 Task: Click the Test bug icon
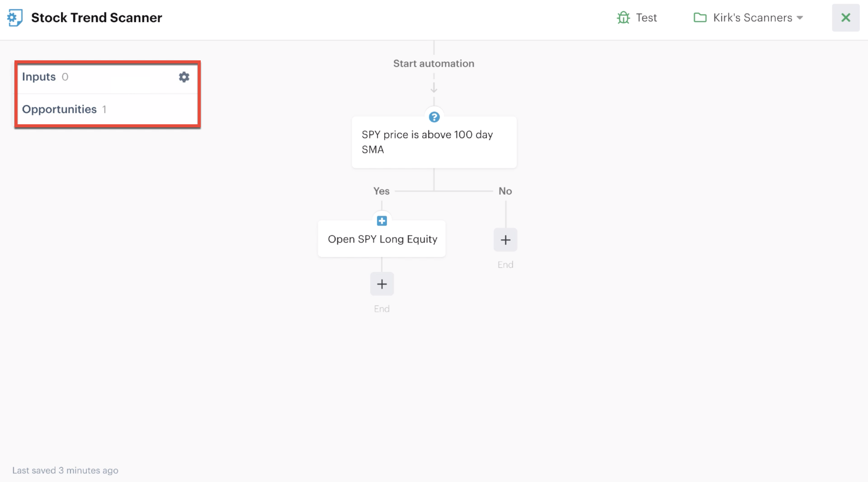click(623, 17)
